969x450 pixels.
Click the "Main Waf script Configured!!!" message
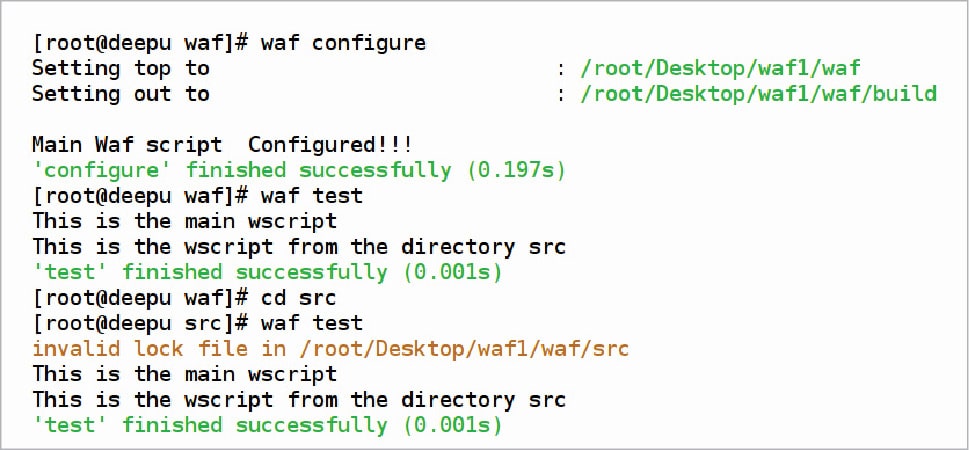pos(223,145)
